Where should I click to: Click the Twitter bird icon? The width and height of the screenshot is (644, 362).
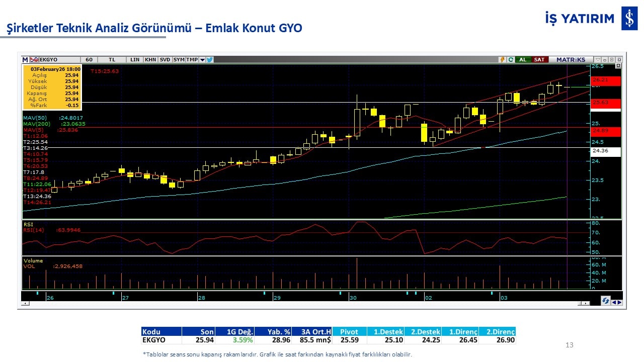(x=210, y=59)
